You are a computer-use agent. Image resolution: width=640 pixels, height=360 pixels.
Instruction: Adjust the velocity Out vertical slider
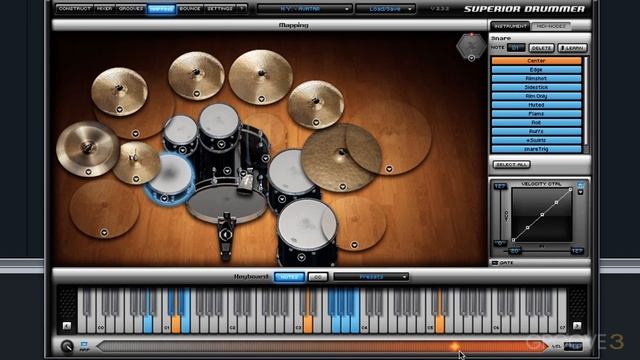[500, 216]
